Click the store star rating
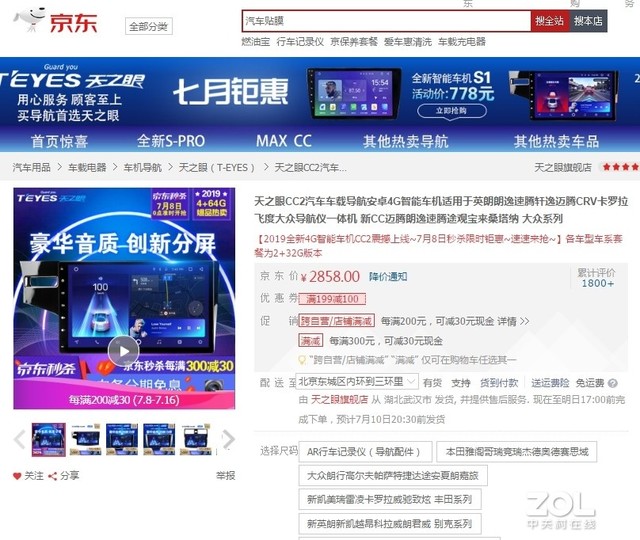640x540 pixels. [x=621, y=167]
